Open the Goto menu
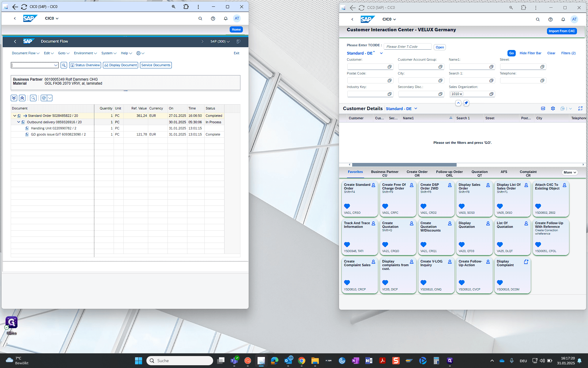 point(64,53)
